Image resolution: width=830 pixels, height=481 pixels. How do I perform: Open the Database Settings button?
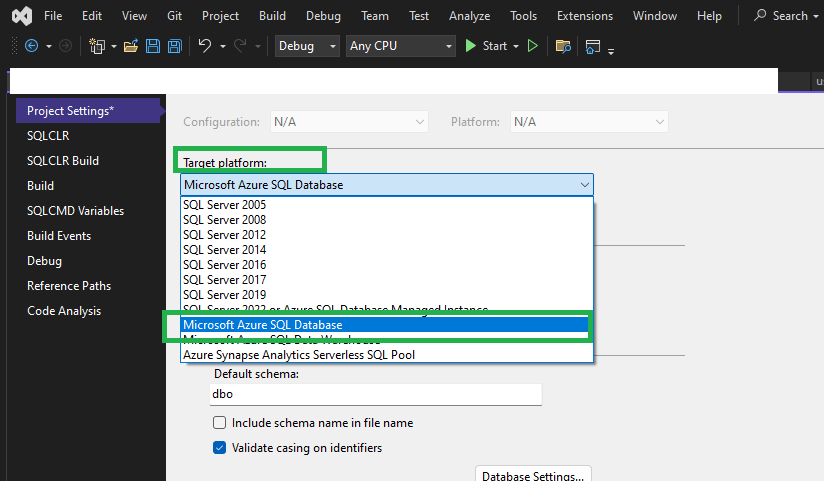point(533,475)
